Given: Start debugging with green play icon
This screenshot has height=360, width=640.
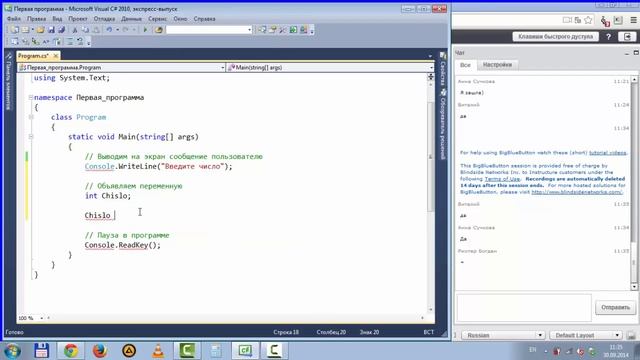Looking at the screenshot, I should coord(145,30).
